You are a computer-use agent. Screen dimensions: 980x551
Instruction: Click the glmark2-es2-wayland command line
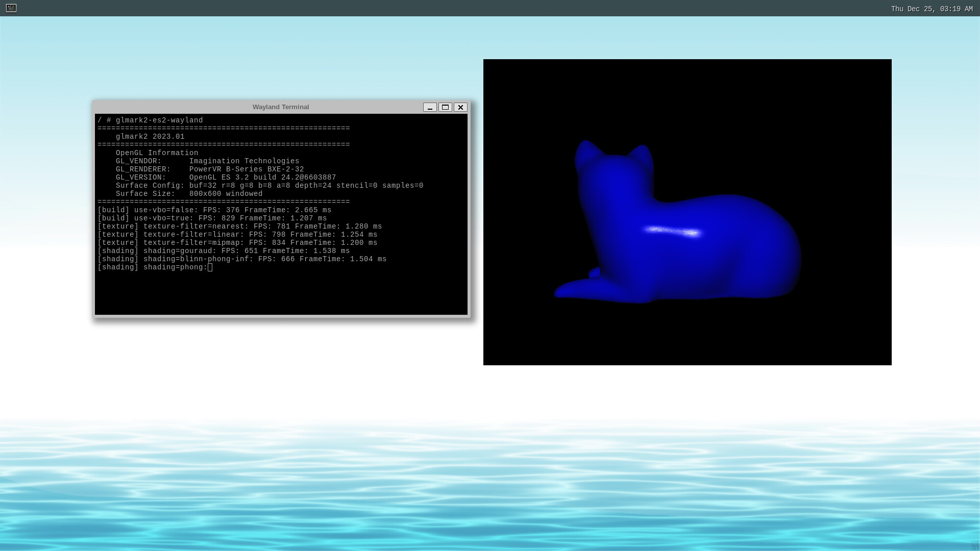pos(159,120)
